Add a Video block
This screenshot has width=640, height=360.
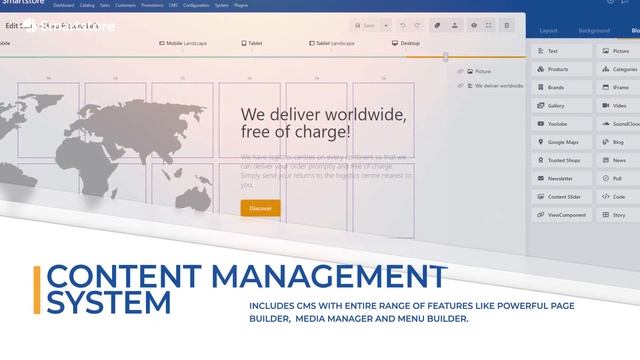[618, 106]
